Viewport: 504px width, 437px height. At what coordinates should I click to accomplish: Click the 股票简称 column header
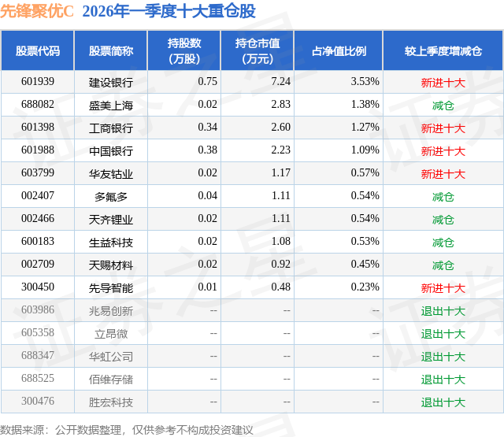111,50
